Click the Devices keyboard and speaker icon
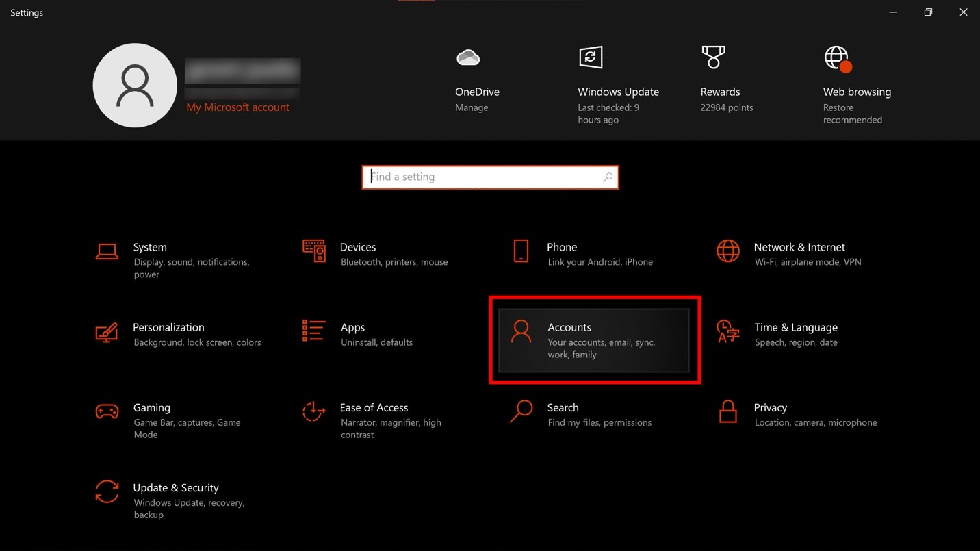This screenshot has height=551, width=980. 314,251
